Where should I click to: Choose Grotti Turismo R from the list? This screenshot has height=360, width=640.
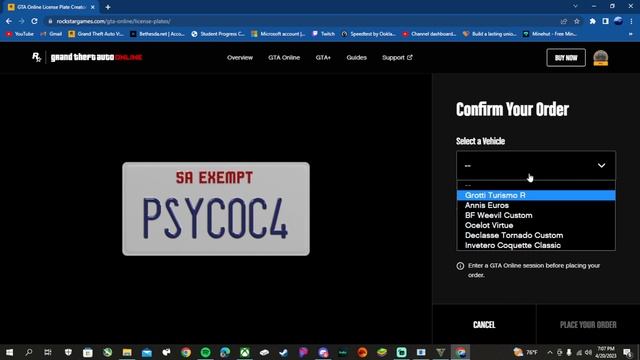click(x=536, y=195)
